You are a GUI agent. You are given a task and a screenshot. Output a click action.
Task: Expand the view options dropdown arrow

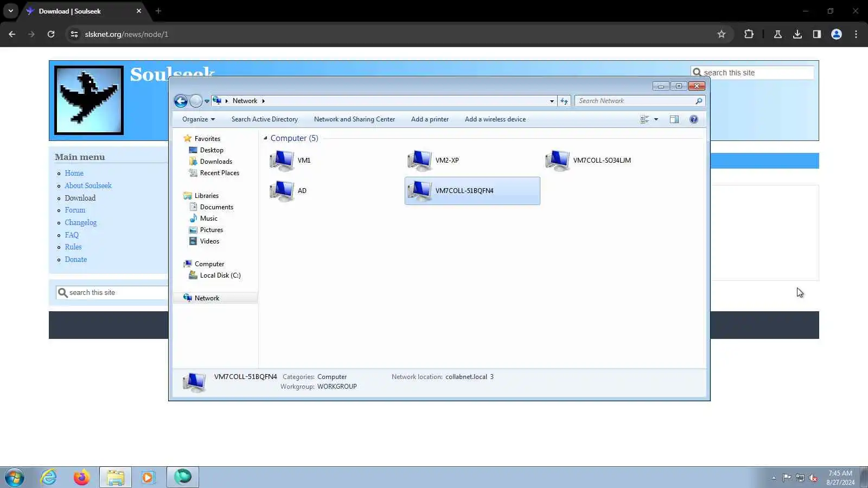pyautogui.click(x=656, y=119)
